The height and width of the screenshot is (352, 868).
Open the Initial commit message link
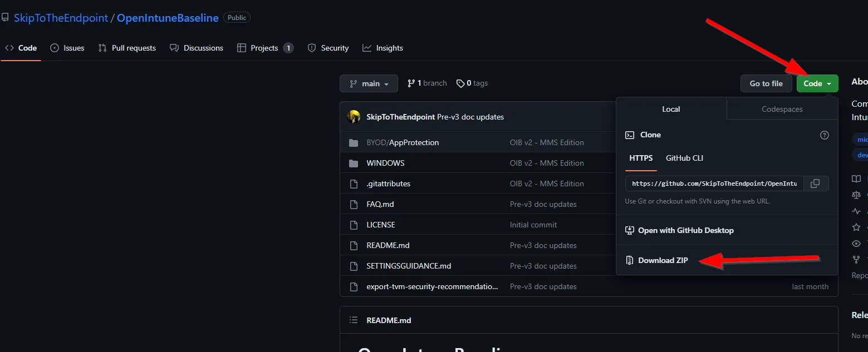pos(533,225)
